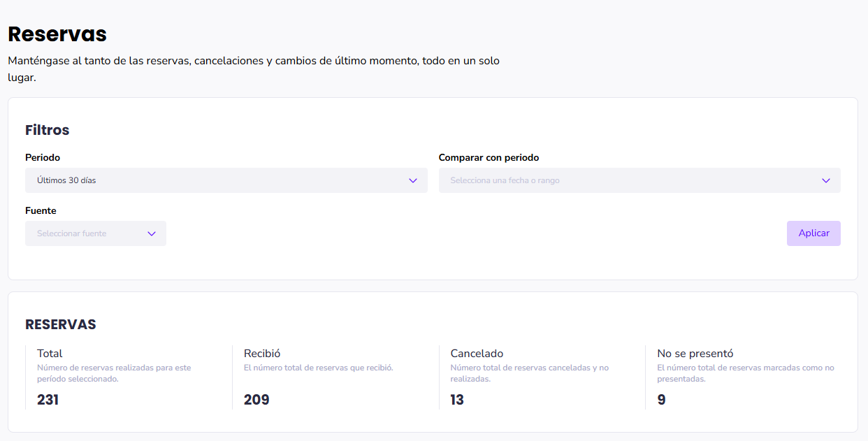The height and width of the screenshot is (441, 868).
Task: Click the Filtros section heading
Action: point(47,130)
